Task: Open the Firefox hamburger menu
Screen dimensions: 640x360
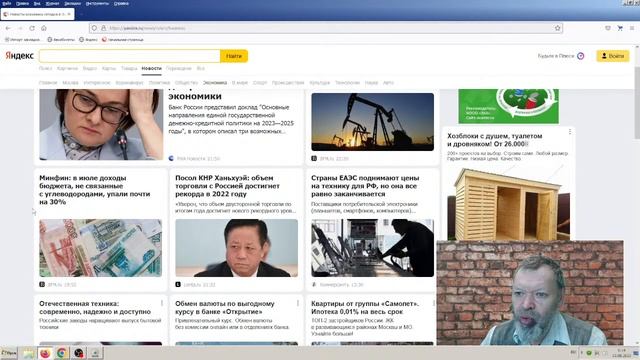Action: tap(632, 28)
